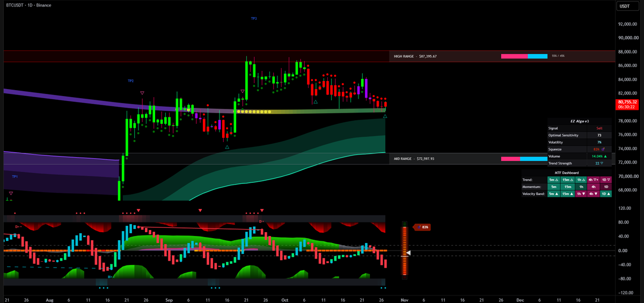Click the Trend row 15m cell
This screenshot has height=303, width=644.
(x=567, y=179)
